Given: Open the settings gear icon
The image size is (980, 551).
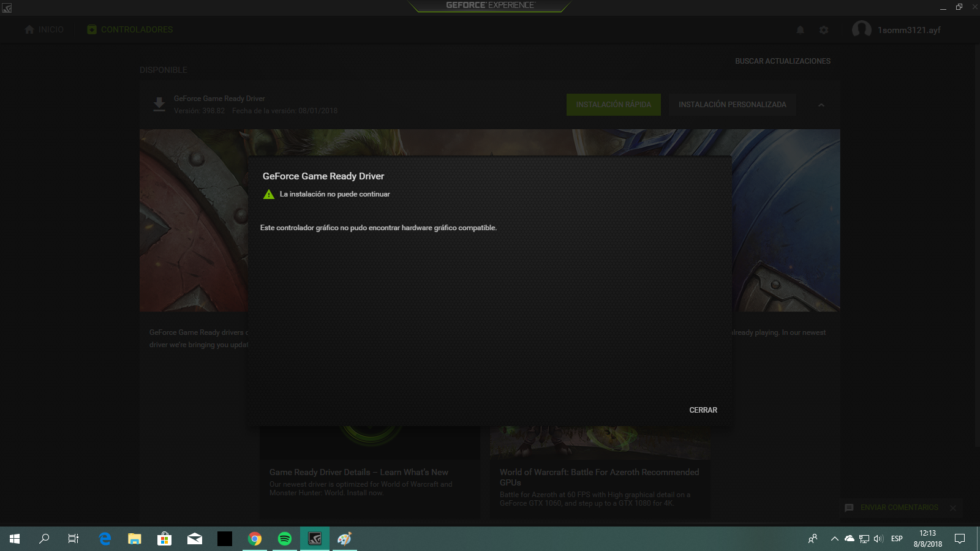Looking at the screenshot, I should [x=824, y=30].
